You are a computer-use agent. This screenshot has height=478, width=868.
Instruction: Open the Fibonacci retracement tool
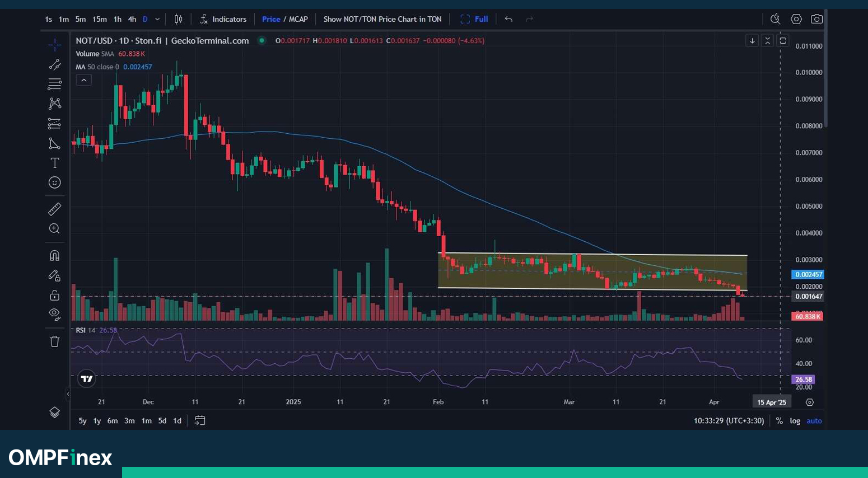pos(54,84)
